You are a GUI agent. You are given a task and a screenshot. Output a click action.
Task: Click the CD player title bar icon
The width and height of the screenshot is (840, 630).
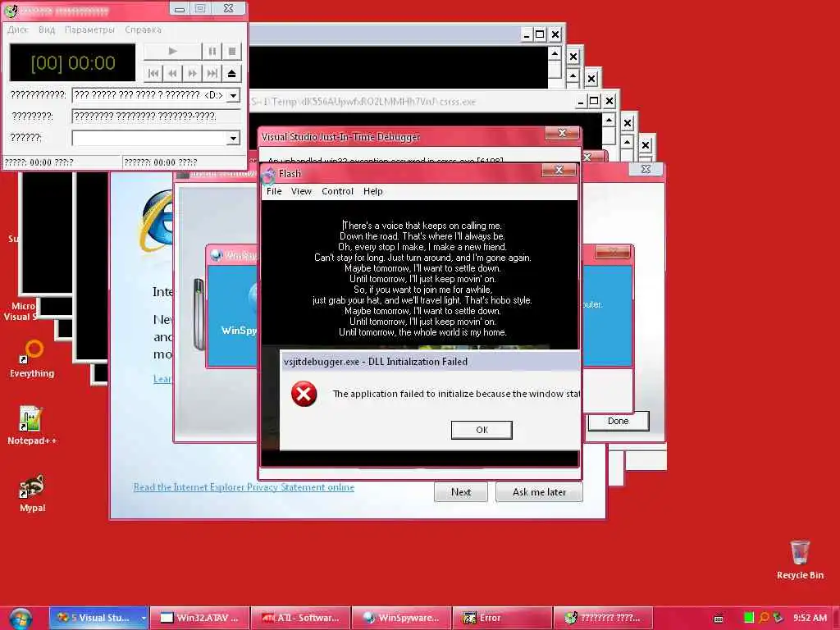click(x=11, y=10)
